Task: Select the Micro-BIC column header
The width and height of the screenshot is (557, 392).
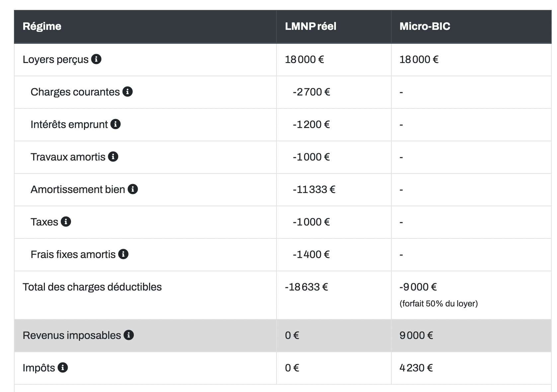Action: tap(471, 27)
